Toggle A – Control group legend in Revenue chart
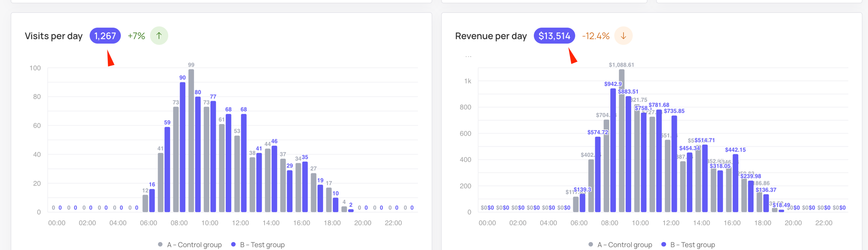 click(620, 245)
